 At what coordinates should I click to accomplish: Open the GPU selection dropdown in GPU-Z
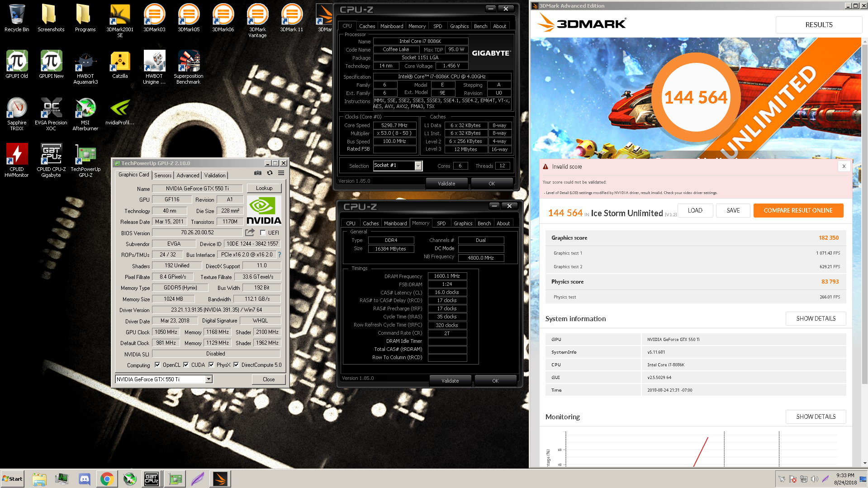(x=209, y=379)
